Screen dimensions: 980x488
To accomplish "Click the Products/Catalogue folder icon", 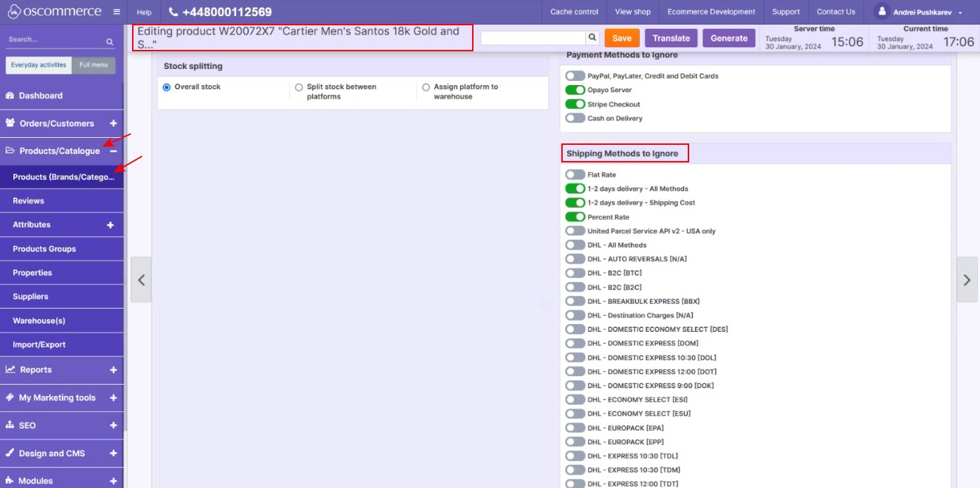I will 10,150.
